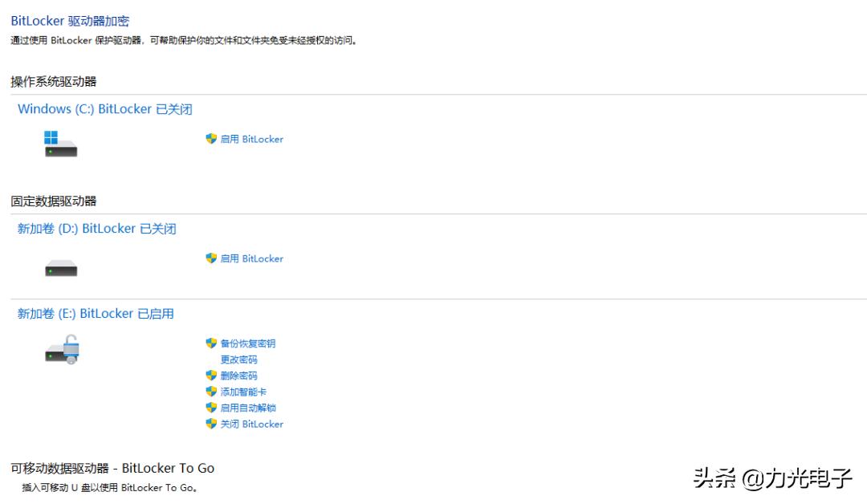
Task: Click the shield icon beside 启用 BitLocker for drive C
Action: click(210, 139)
